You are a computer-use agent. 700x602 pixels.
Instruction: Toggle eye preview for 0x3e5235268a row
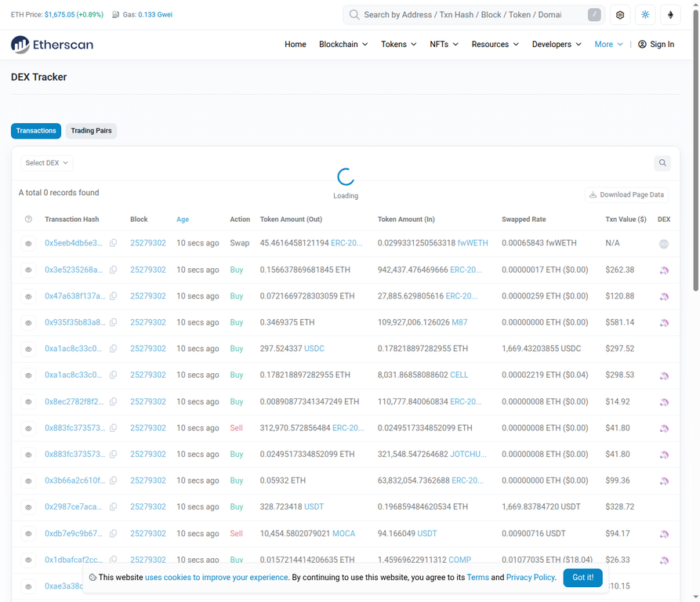(28, 270)
